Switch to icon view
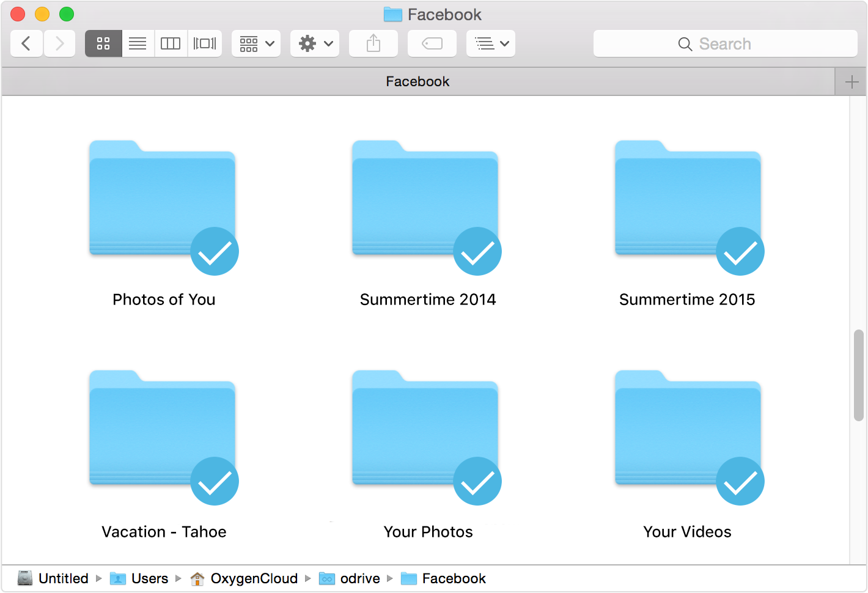 click(103, 43)
